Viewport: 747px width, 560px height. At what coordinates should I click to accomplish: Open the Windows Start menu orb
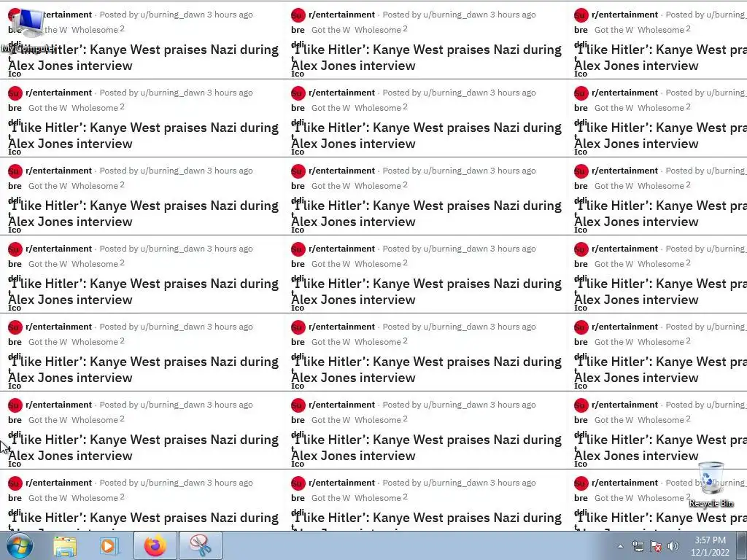(20, 545)
